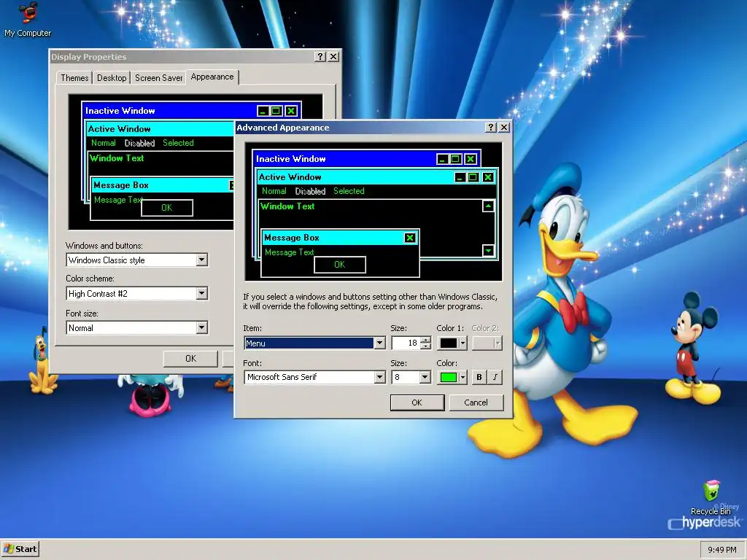This screenshot has height=560, width=747.
Task: Click Selected menu item in Advanced preview
Action: 349,191
